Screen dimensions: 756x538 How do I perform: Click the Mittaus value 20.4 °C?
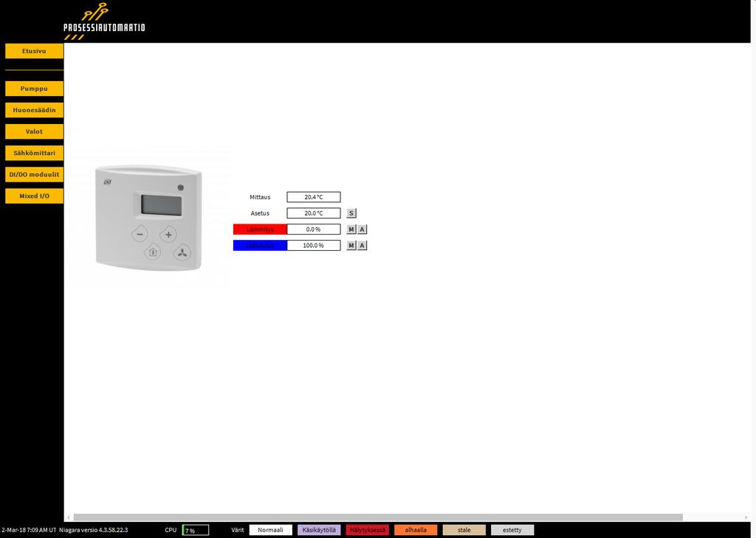pyautogui.click(x=314, y=197)
